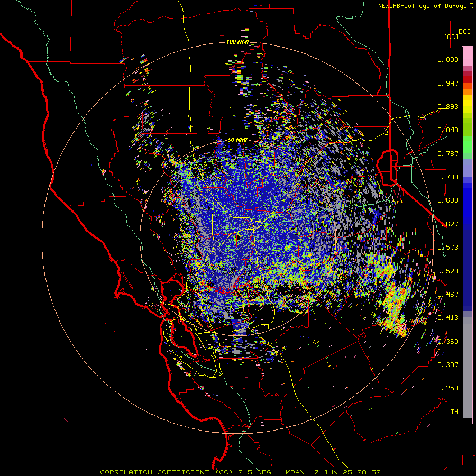Click the TH threshold label on the legend
The width and height of the screenshot is (476, 476).
pyautogui.click(x=454, y=412)
